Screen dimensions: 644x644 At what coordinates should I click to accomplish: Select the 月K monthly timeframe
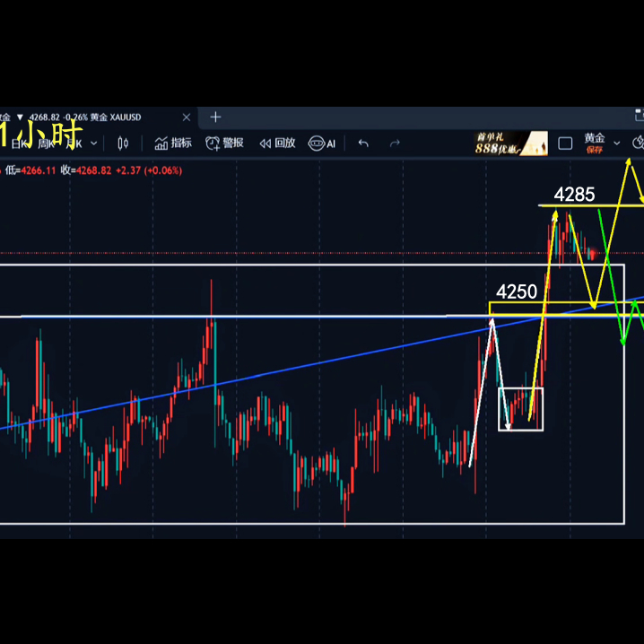(x=72, y=144)
